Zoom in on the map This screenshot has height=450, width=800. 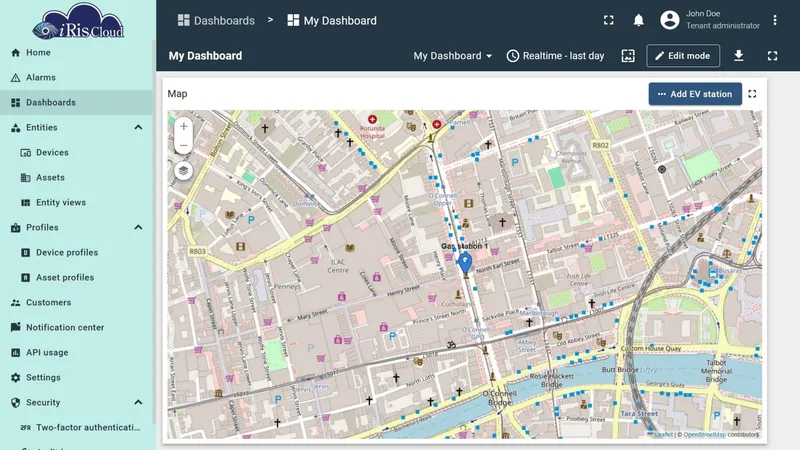(x=184, y=126)
